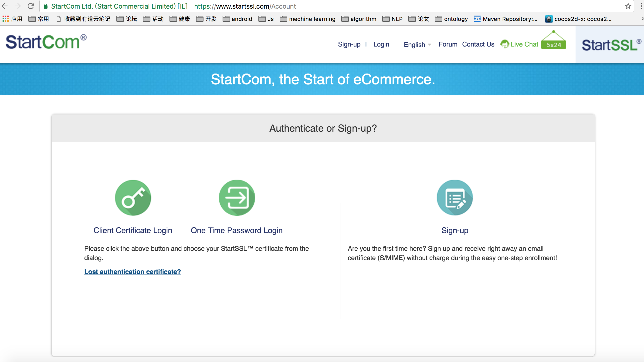The width and height of the screenshot is (644, 362).
Task: Click the StartCom logo
Action: pos(46,42)
